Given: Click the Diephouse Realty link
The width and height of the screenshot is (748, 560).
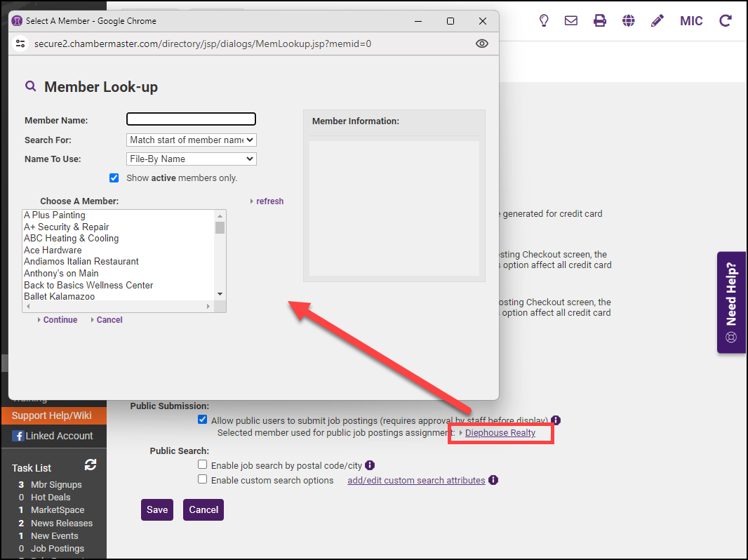Looking at the screenshot, I should [x=500, y=433].
